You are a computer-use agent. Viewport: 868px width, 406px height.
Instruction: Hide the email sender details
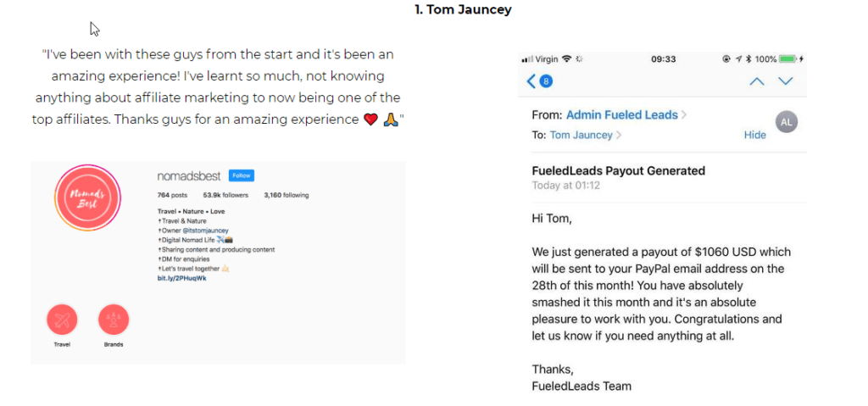[x=754, y=135]
